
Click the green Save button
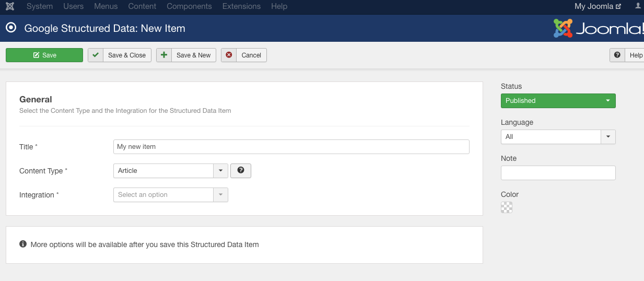(44, 55)
